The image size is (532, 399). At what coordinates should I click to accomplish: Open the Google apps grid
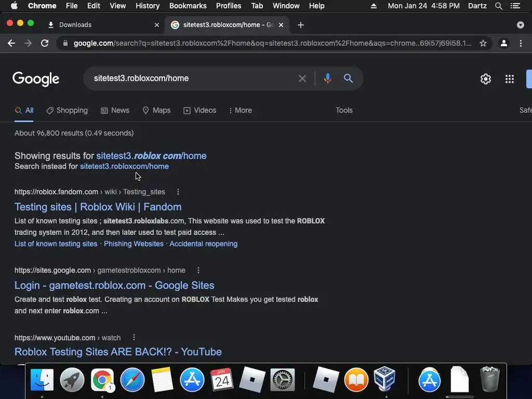[509, 79]
